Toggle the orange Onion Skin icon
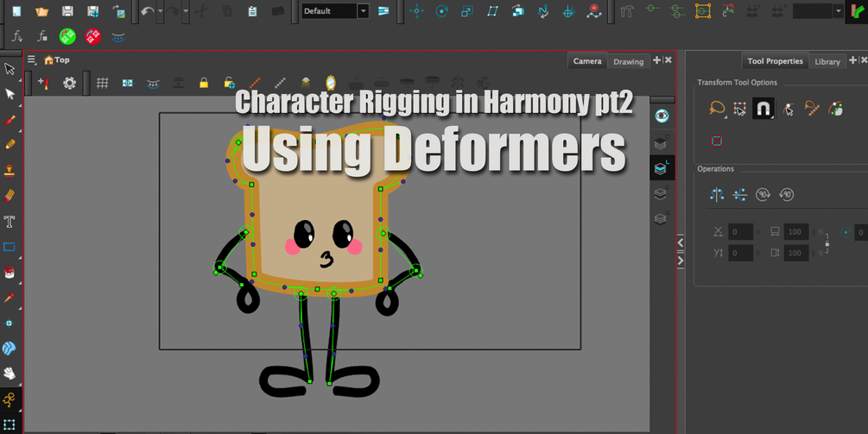Image resolution: width=868 pixels, height=434 pixels. coord(255,84)
